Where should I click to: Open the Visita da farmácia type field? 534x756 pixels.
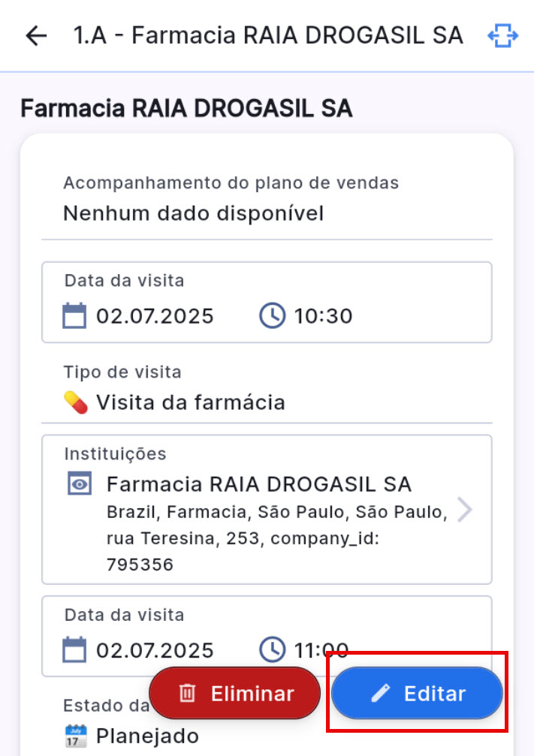pyautogui.click(x=190, y=403)
